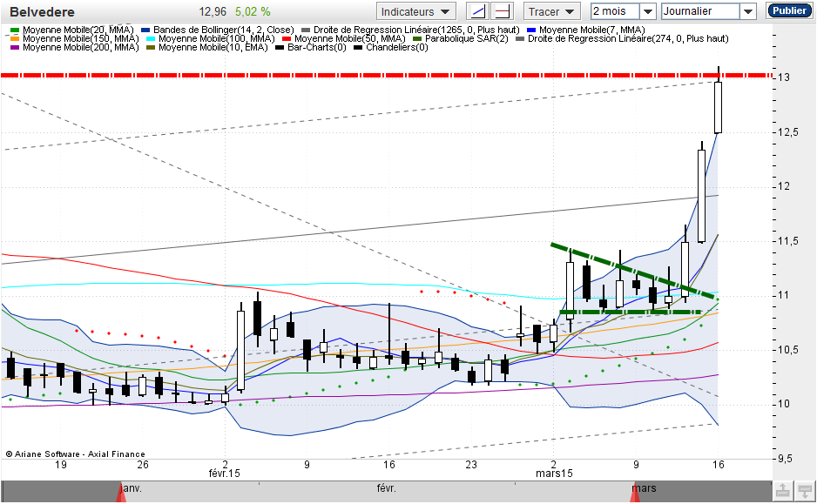Click the Moyenne Mobile(50, MMA) legend label

[349, 38]
